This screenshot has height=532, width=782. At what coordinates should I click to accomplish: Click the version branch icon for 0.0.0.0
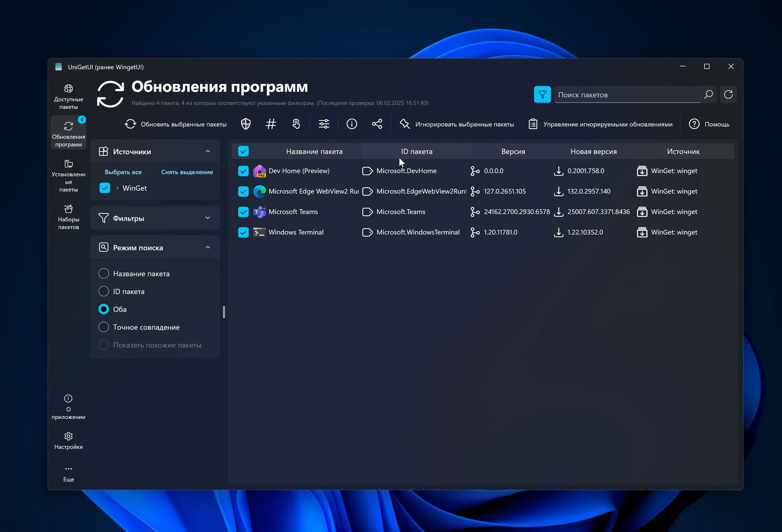click(475, 171)
